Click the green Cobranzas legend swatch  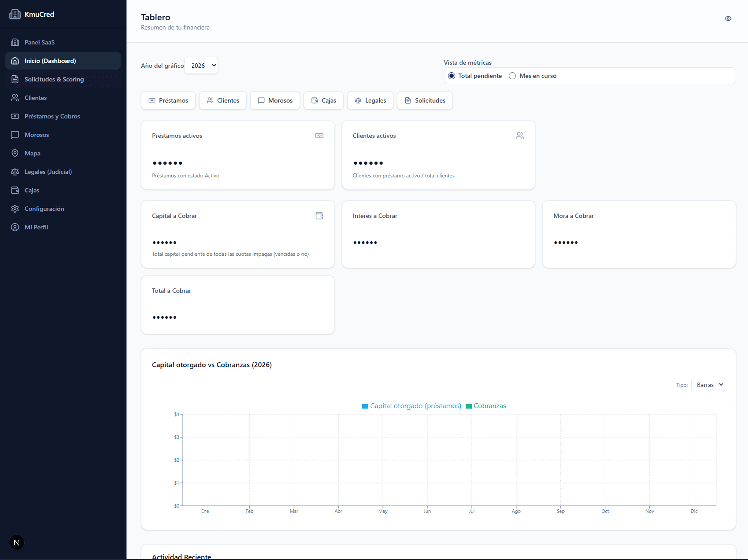tap(469, 406)
